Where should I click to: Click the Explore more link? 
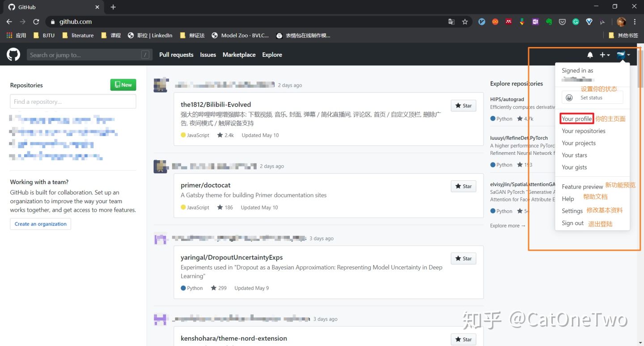pyautogui.click(x=508, y=226)
